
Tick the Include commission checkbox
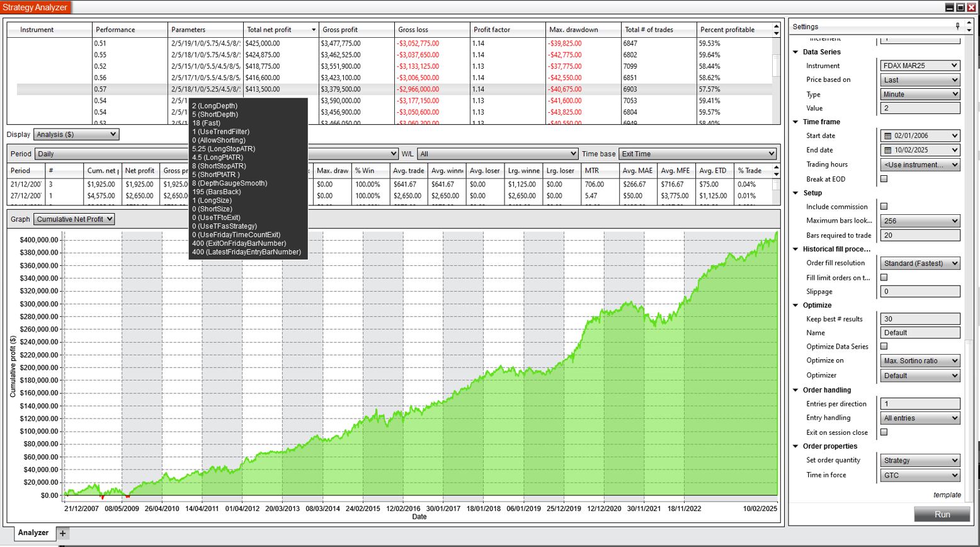[884, 207]
